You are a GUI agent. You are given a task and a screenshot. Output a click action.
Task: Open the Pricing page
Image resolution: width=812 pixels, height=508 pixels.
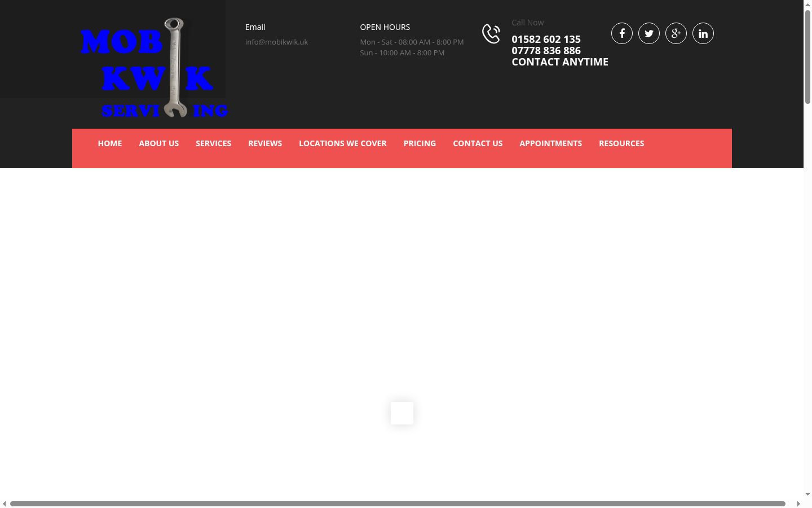420,143
